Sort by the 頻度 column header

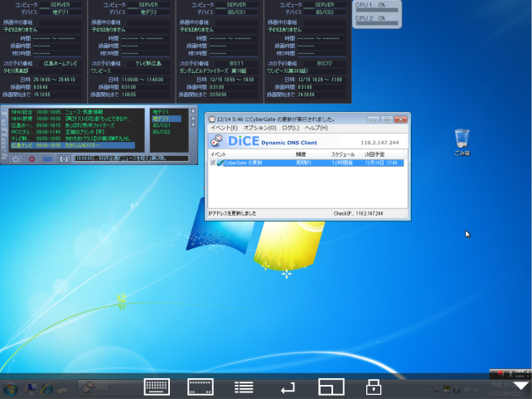click(x=311, y=154)
